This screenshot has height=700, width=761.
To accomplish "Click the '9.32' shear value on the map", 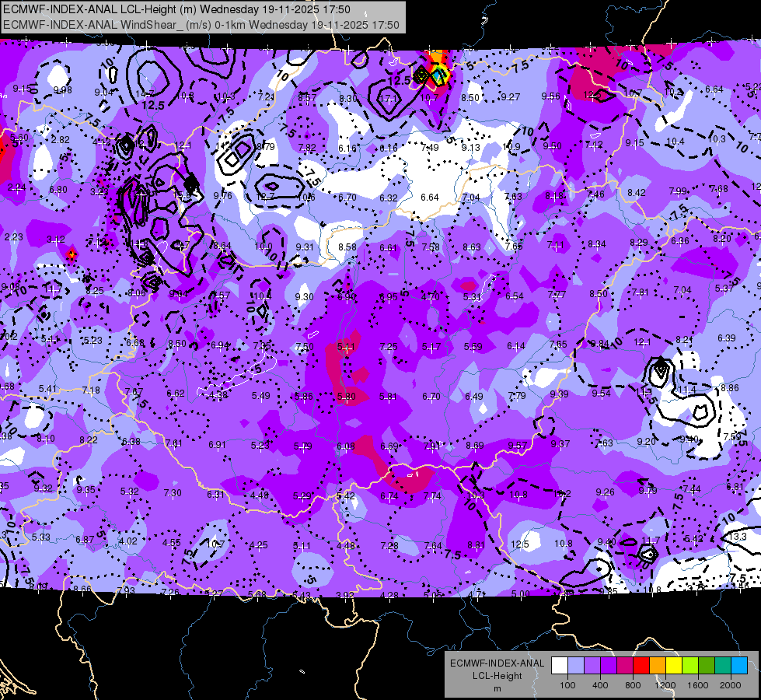I will pos(44,488).
